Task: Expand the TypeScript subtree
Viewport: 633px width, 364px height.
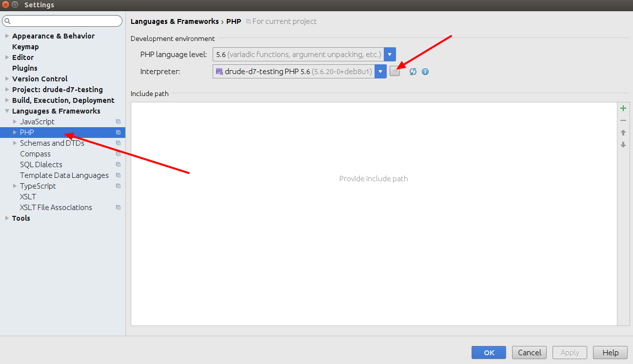Action: pyautogui.click(x=15, y=186)
